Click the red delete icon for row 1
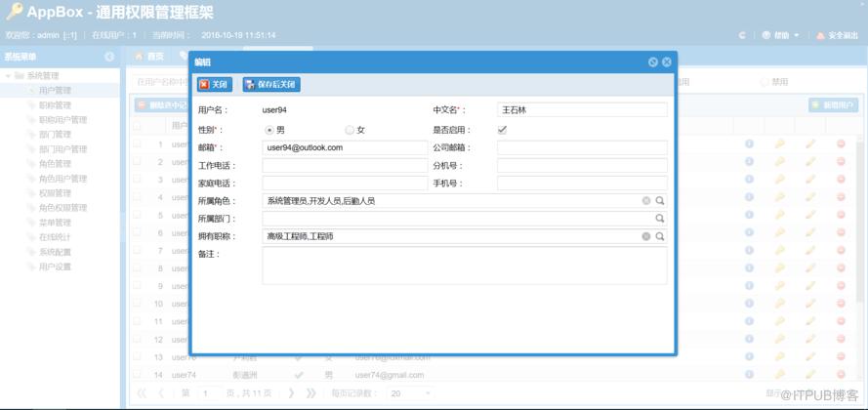 coord(841,143)
